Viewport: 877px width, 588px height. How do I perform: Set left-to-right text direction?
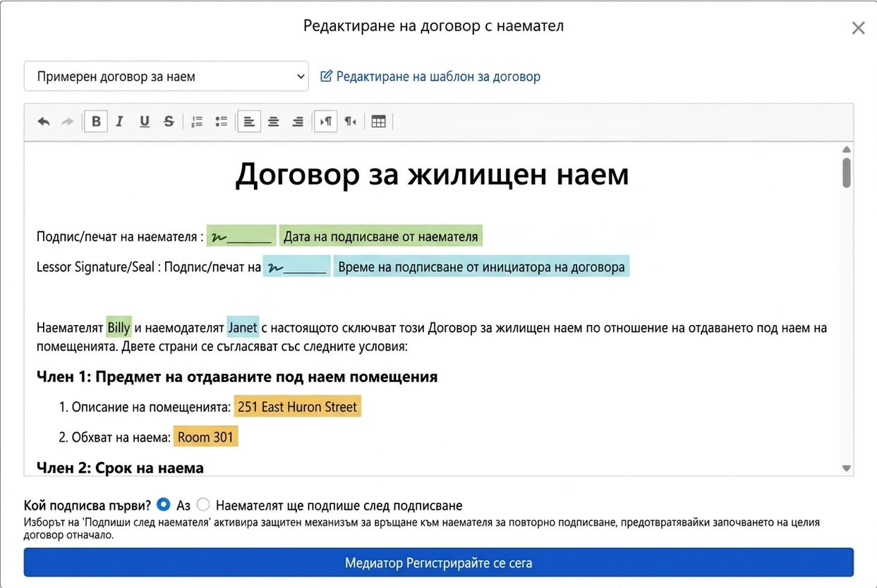coord(326,121)
